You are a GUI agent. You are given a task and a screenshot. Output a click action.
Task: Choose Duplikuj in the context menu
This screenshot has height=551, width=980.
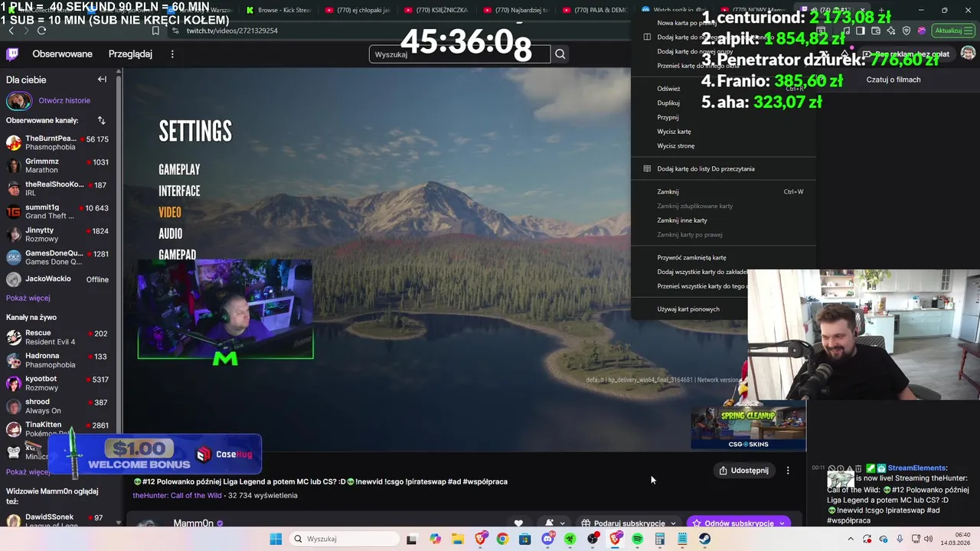[x=668, y=103]
